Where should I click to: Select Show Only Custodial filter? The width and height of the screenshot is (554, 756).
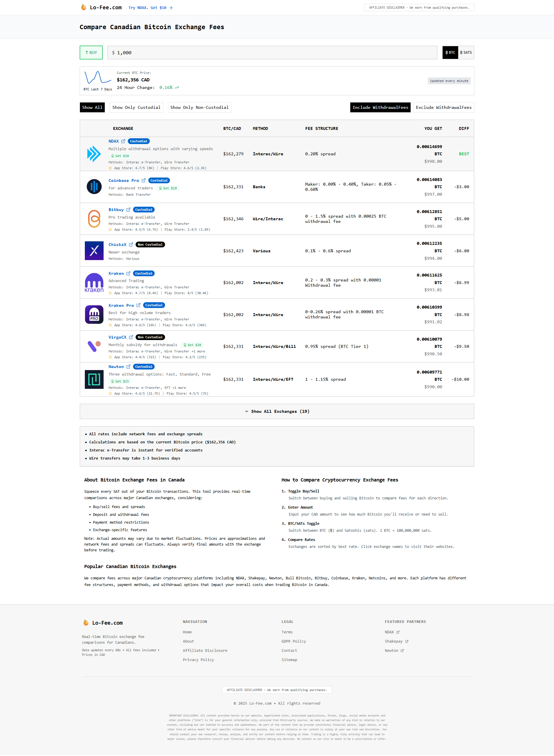click(x=136, y=107)
